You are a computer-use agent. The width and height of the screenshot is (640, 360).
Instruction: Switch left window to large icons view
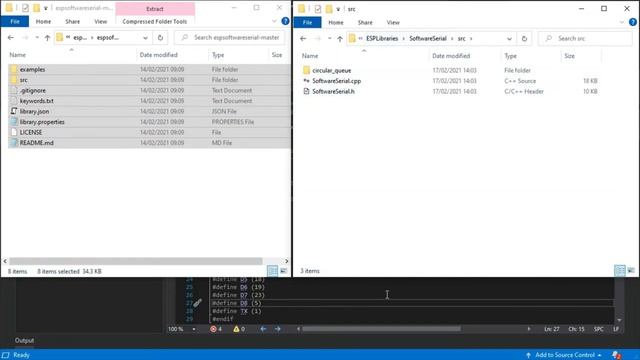(283, 271)
